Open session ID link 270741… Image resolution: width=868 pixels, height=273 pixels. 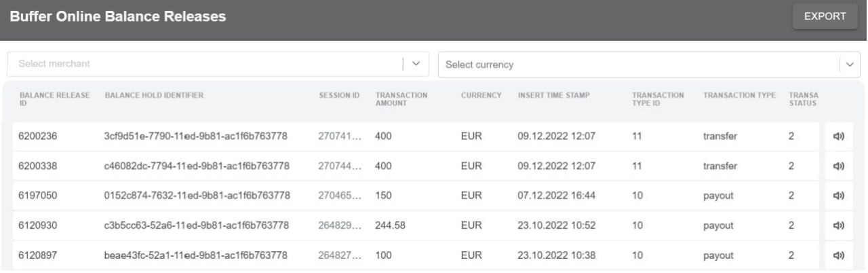coord(340,136)
